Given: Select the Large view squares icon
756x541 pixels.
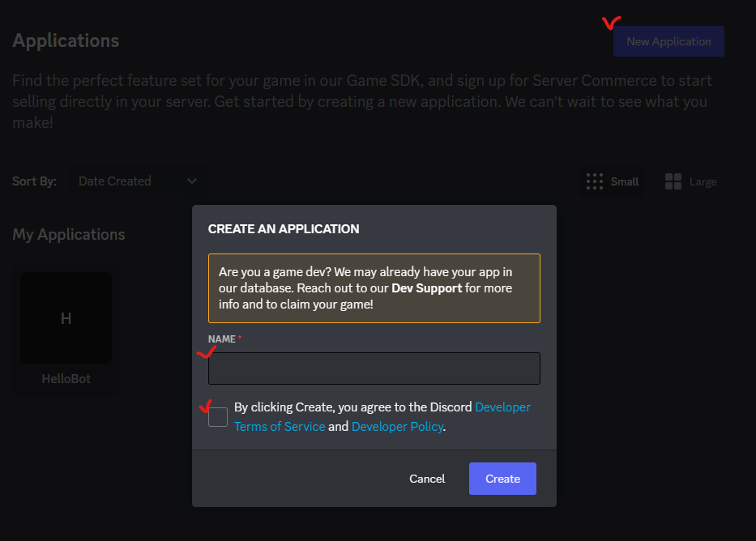Looking at the screenshot, I should tap(673, 181).
